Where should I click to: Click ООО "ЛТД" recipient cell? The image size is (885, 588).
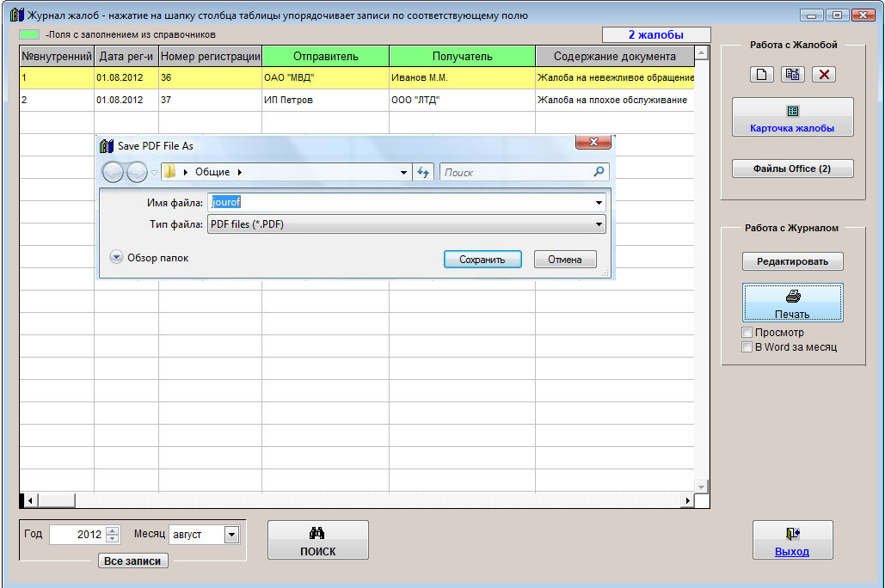pyautogui.click(x=462, y=100)
